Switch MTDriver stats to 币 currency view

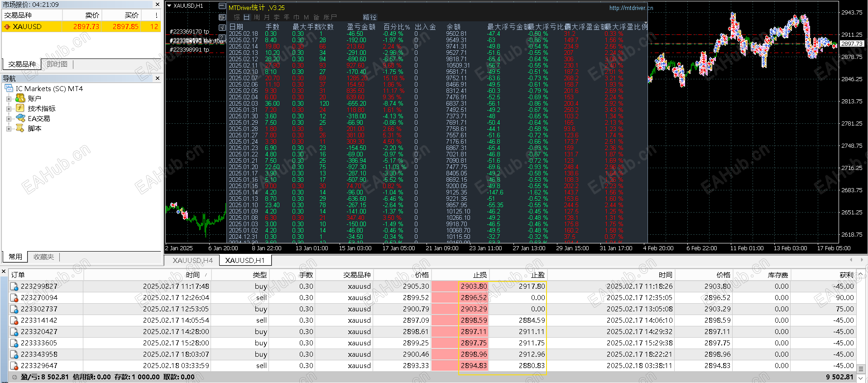[x=297, y=17]
